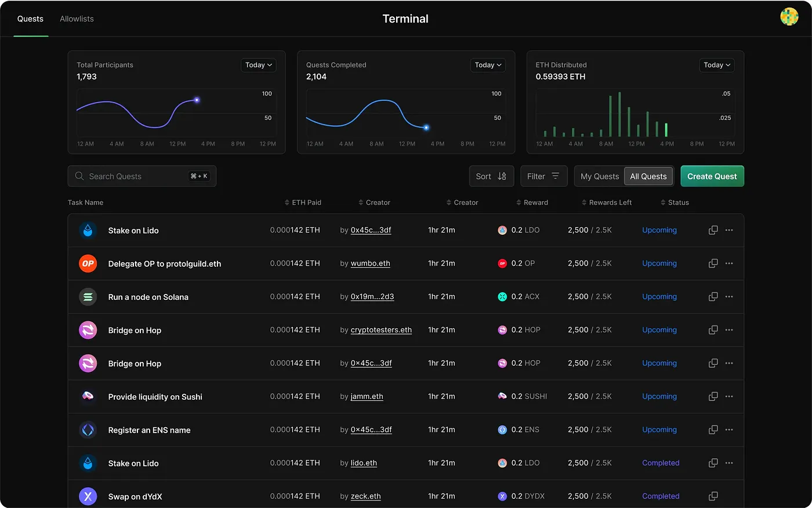Screen dimensions: 812x508
Task: Click the 0.59393 ETH distributed value
Action: [560, 77]
